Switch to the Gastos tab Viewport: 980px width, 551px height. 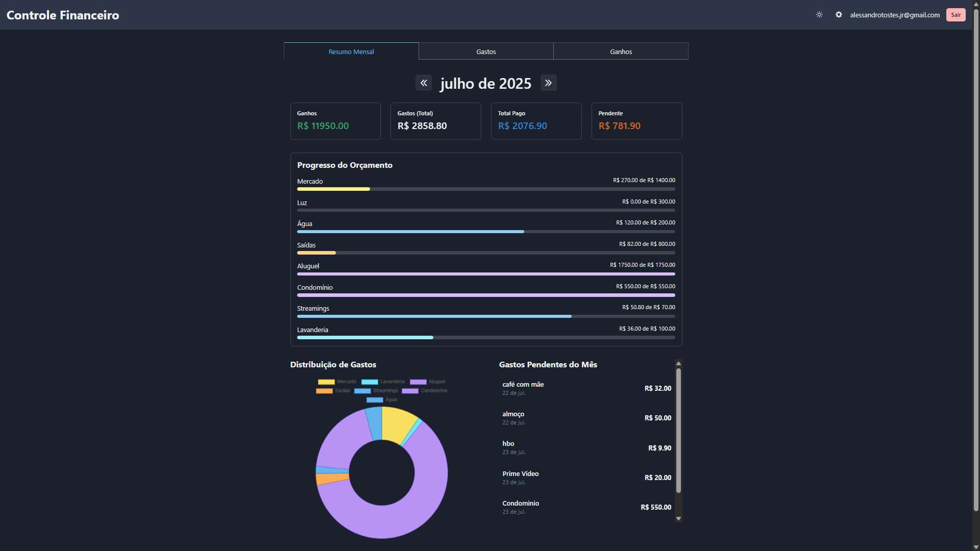(x=486, y=52)
